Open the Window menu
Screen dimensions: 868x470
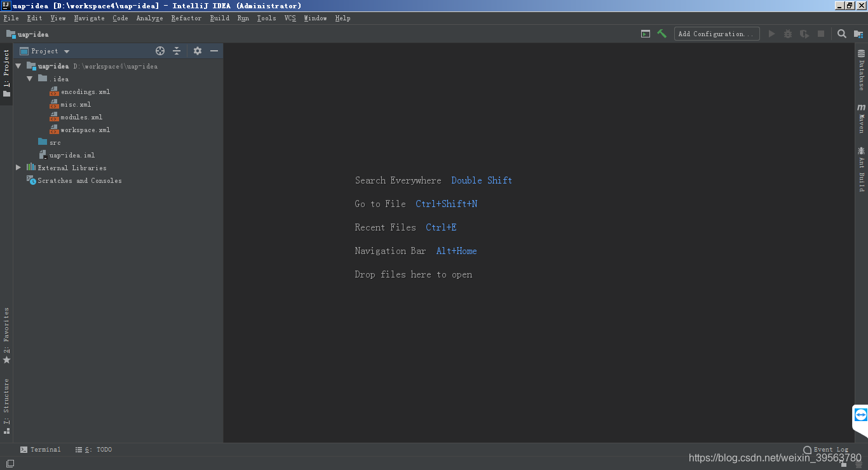point(315,18)
